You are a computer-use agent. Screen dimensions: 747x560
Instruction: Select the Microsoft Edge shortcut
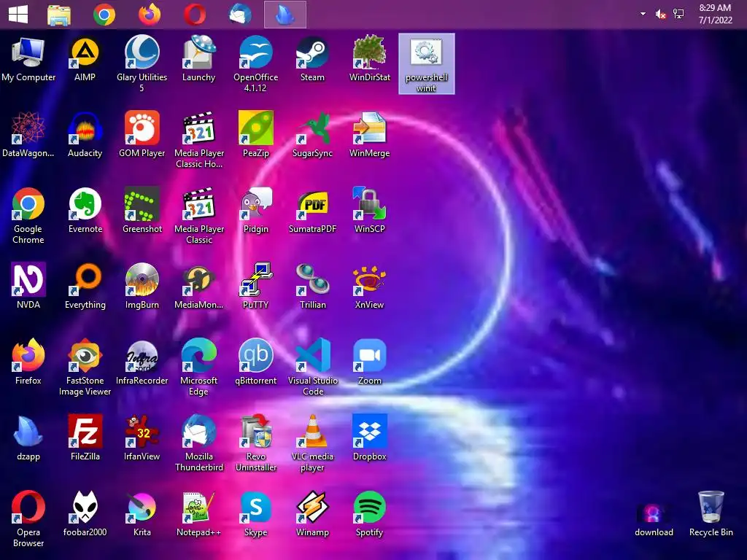click(x=198, y=367)
